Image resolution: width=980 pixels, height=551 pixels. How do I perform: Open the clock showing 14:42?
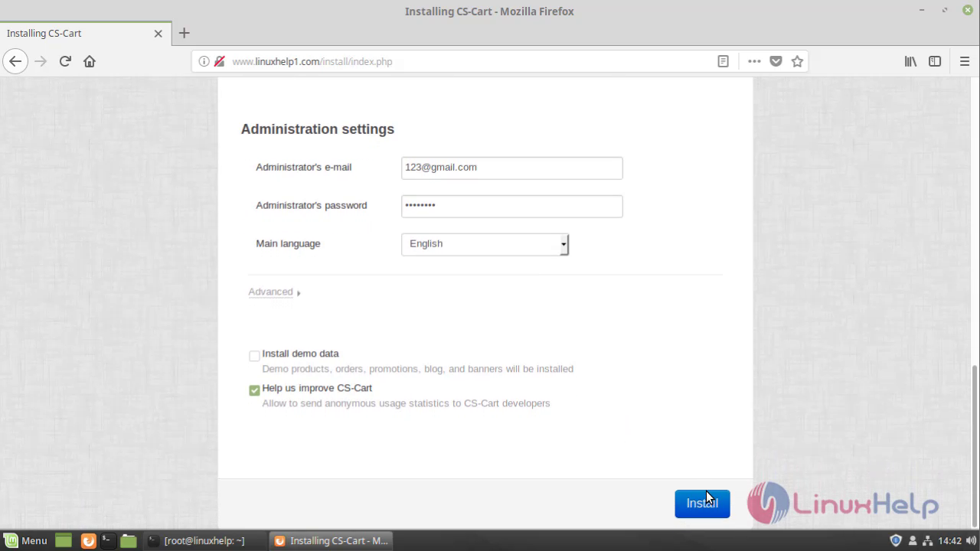tap(949, 540)
